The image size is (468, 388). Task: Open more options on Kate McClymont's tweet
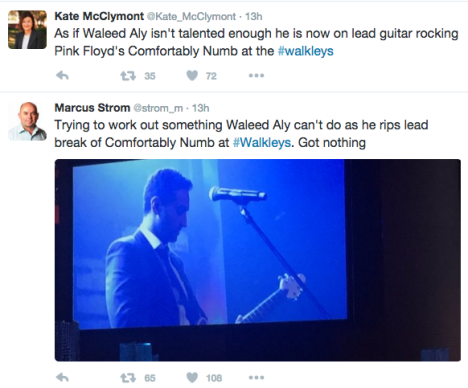[256, 76]
